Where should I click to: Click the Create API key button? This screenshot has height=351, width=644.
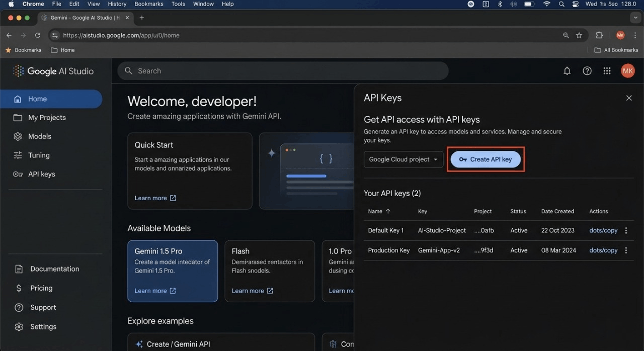485,159
